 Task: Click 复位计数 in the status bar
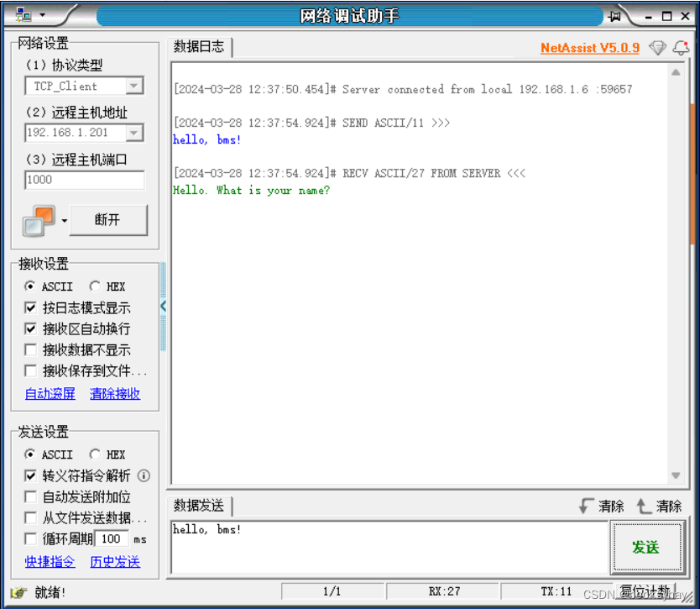645,591
